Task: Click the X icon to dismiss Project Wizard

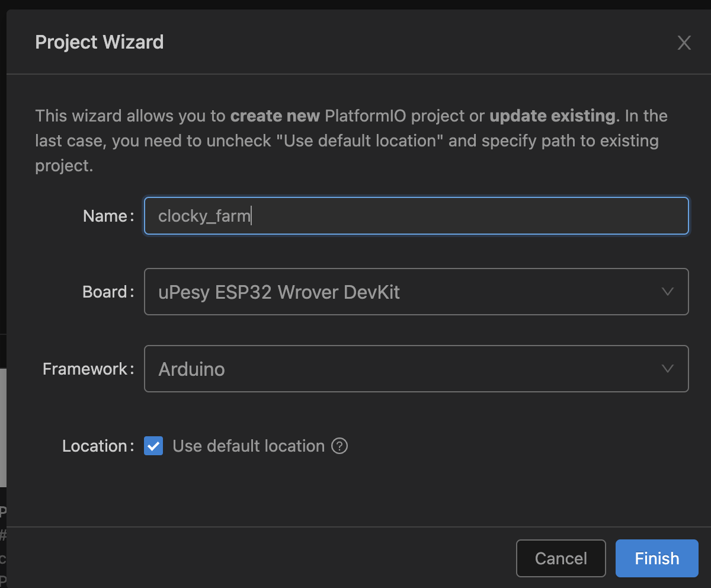Action: [x=684, y=42]
